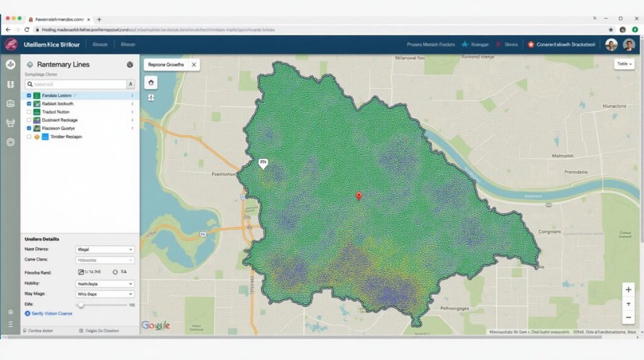The width and height of the screenshot is (644, 360).
Task: Open the target circle sidebar icon
Action: click(10, 142)
